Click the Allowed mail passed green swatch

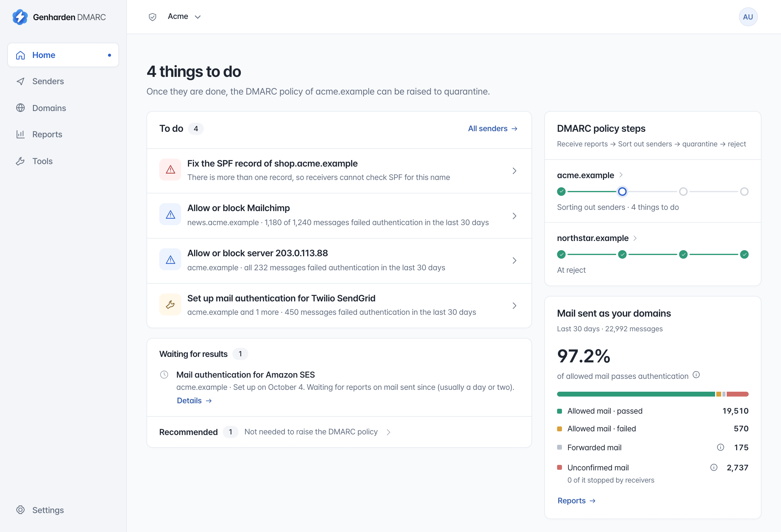pyautogui.click(x=560, y=411)
